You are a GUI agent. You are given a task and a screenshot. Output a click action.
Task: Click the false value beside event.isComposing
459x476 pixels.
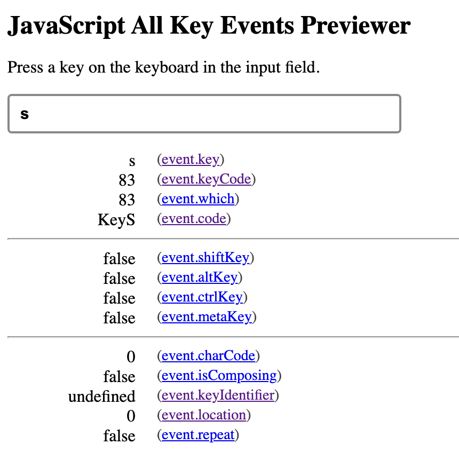[x=119, y=377]
